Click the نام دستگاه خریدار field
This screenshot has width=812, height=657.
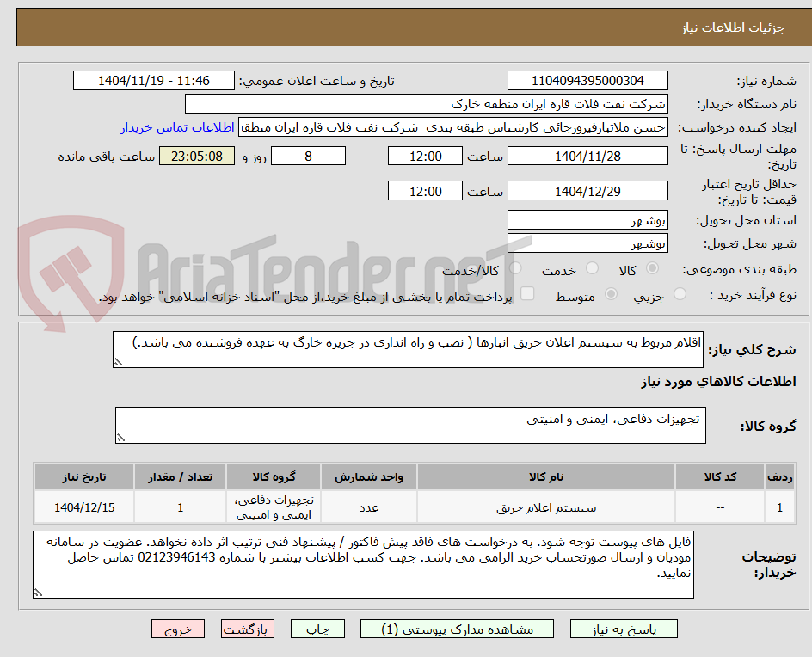point(426,104)
